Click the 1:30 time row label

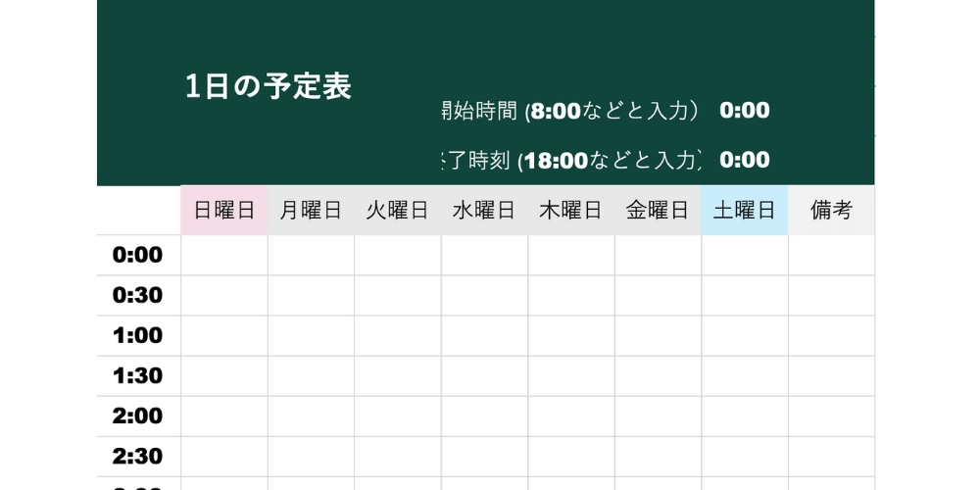click(138, 375)
